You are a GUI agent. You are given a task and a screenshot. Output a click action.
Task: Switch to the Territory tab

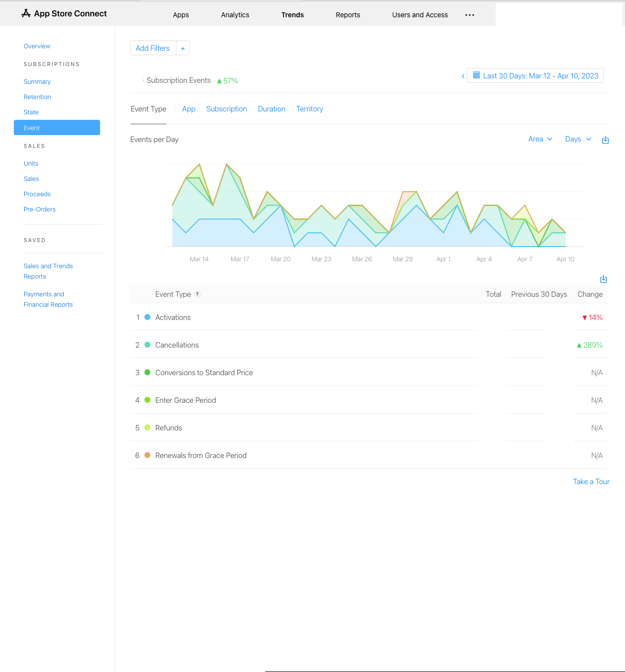[x=310, y=109]
